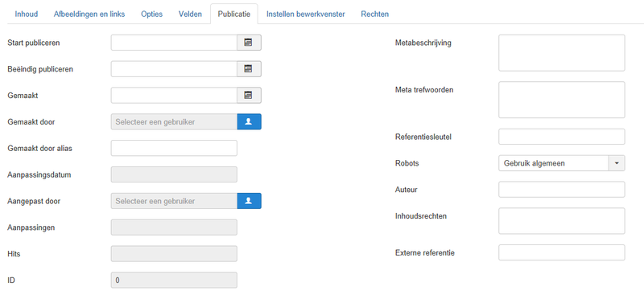Click into the Gemaakt date field
644x299 pixels.
[174, 95]
